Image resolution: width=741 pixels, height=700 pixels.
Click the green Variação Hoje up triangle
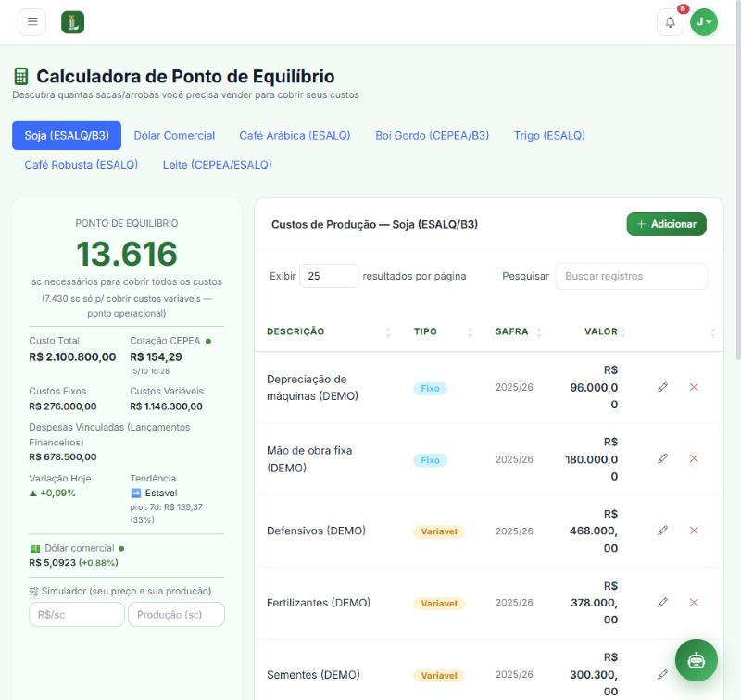click(32, 494)
